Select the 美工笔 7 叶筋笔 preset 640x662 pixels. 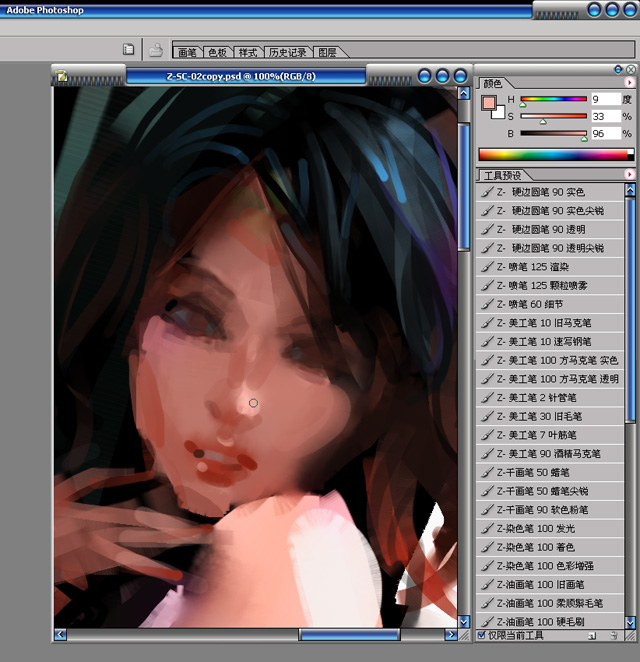[x=550, y=435]
